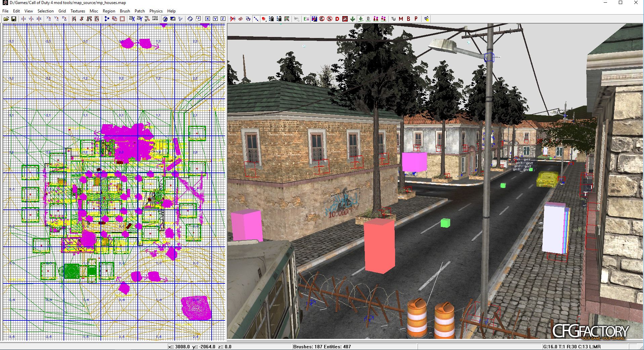Select the right orange traffic barrel
Viewport: 644px width, 350px height.
click(x=444, y=320)
